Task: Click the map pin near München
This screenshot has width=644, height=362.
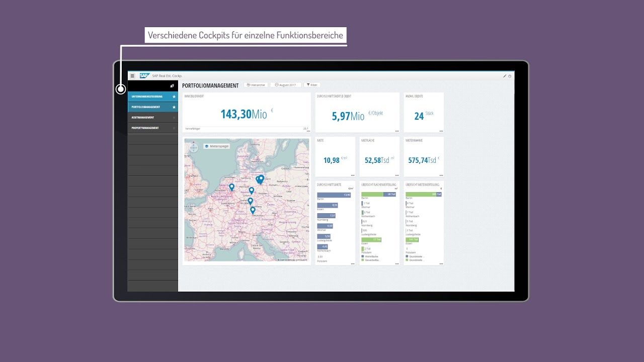Action: click(253, 210)
